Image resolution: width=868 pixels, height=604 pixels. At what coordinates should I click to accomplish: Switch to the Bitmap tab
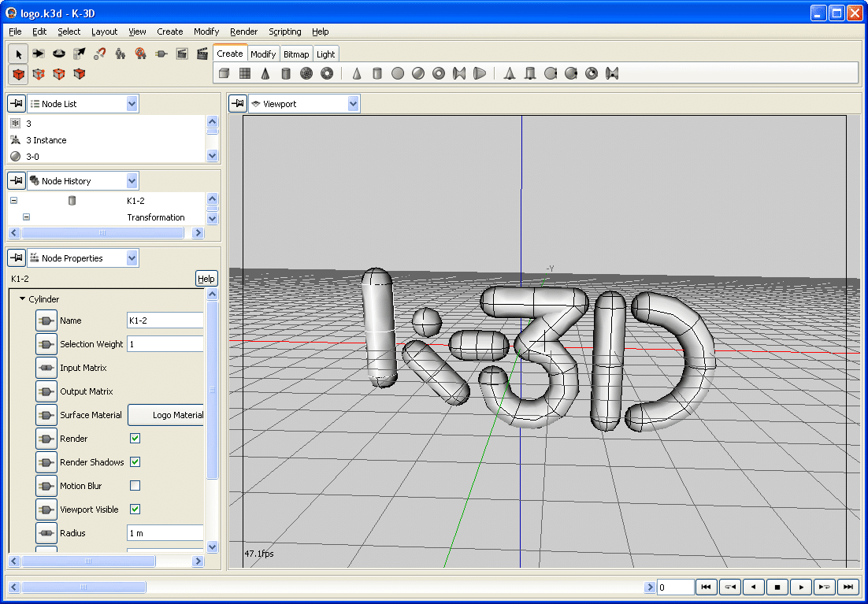(x=296, y=54)
